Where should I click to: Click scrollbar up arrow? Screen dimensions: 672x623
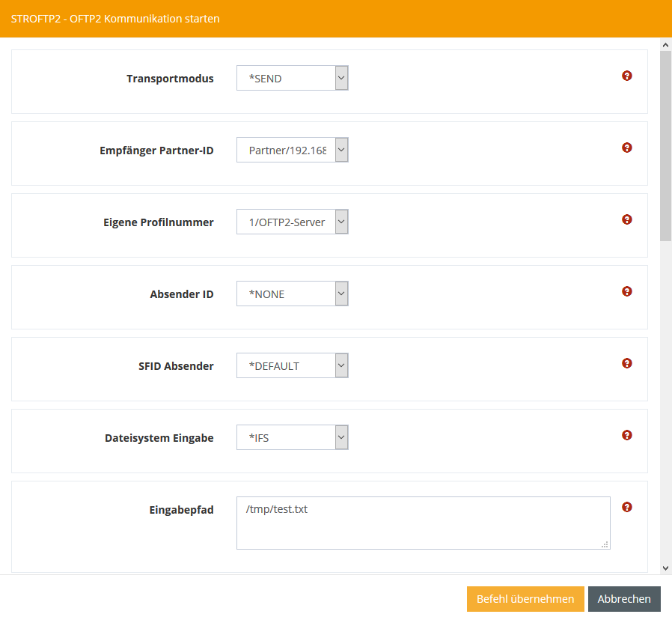(x=665, y=46)
